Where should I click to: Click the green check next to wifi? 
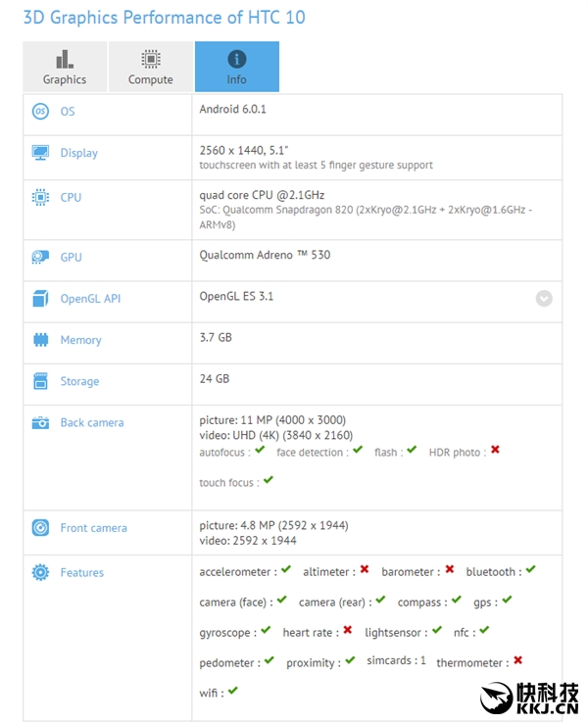tap(233, 692)
